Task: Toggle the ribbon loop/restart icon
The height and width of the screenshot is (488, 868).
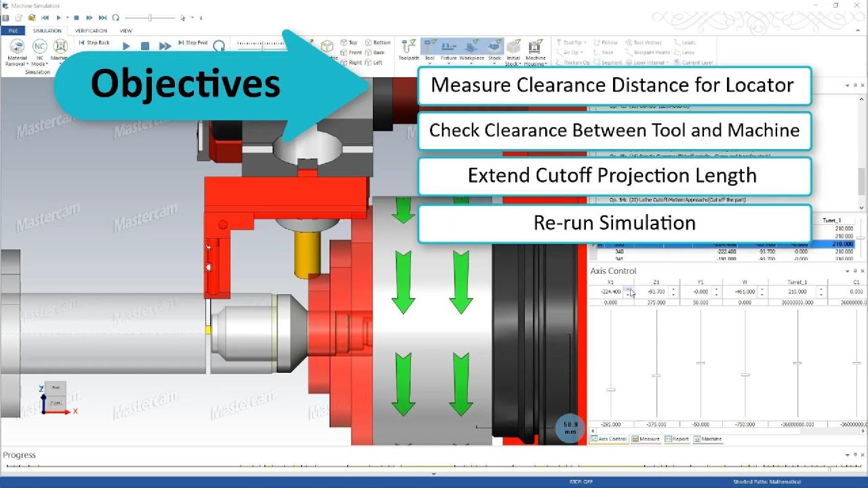Action: pyautogui.click(x=218, y=46)
